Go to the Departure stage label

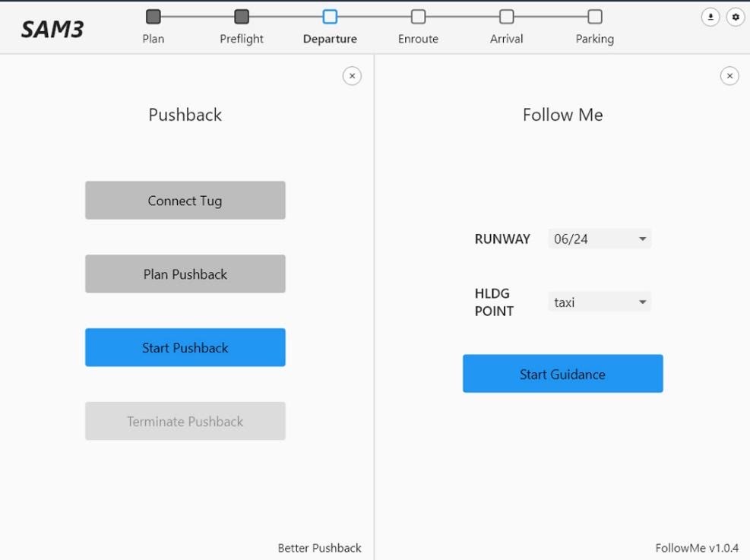pos(330,40)
